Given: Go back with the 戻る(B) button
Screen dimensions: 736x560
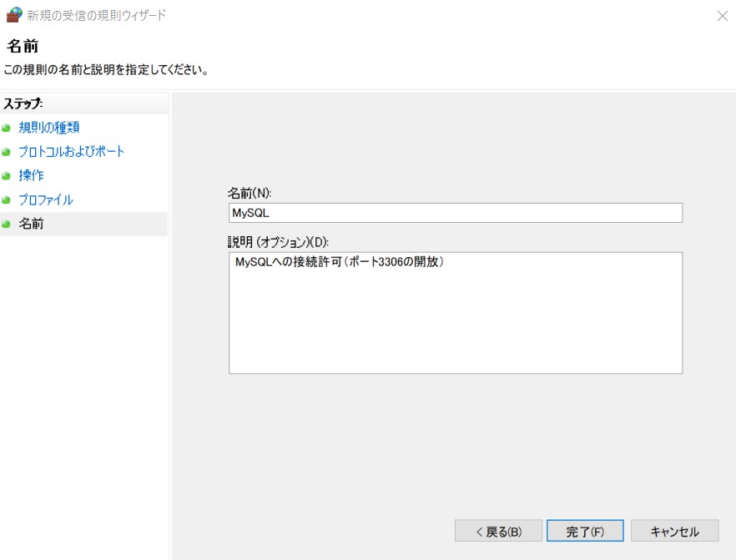Looking at the screenshot, I should point(498,531).
